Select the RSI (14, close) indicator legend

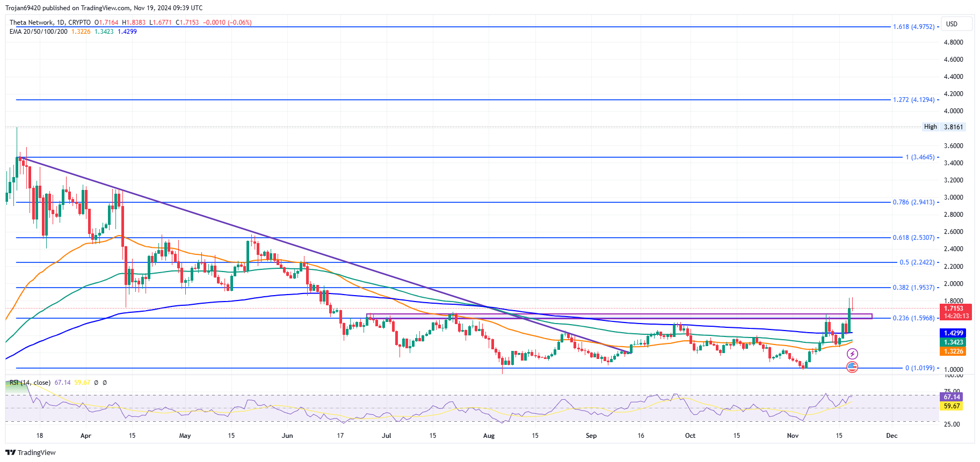[x=30, y=383]
